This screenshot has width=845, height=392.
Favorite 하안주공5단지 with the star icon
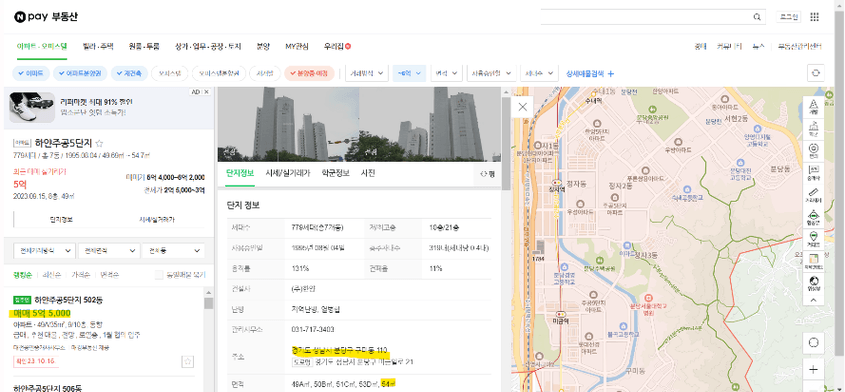pyautogui.click(x=99, y=143)
